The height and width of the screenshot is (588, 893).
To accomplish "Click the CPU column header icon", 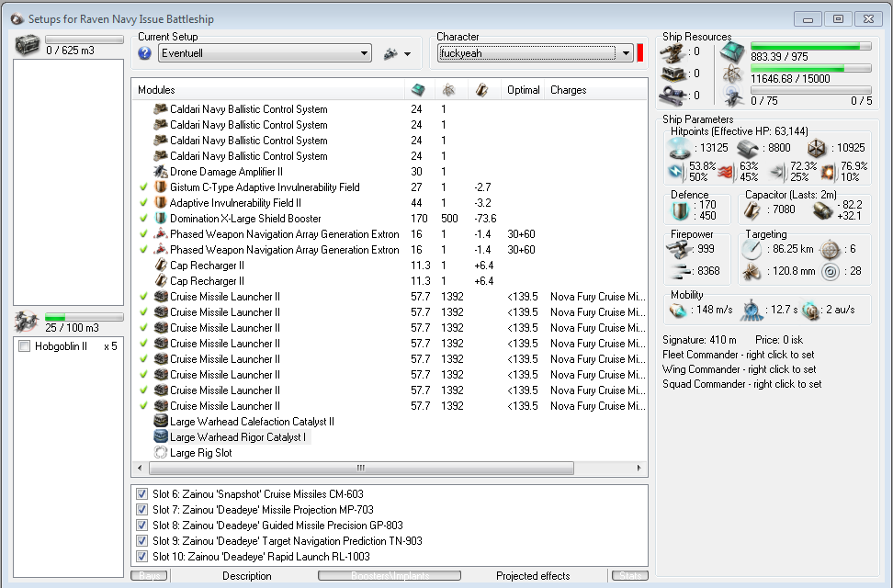I will pos(419,89).
